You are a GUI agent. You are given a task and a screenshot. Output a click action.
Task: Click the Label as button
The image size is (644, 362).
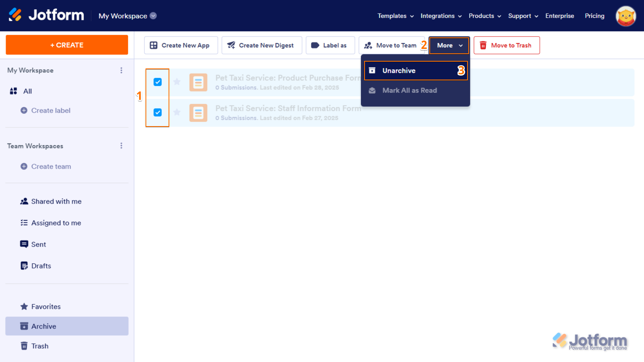click(330, 45)
